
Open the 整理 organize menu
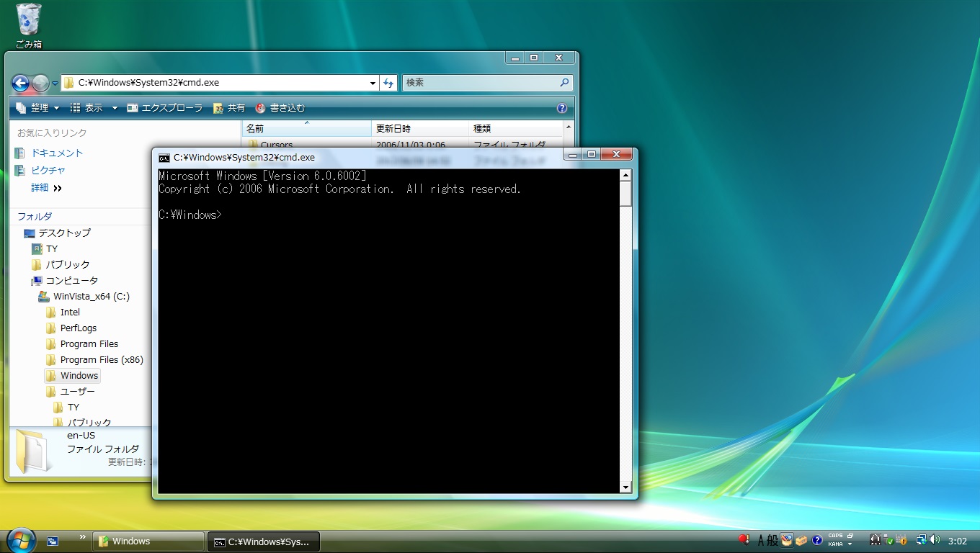pyautogui.click(x=37, y=108)
